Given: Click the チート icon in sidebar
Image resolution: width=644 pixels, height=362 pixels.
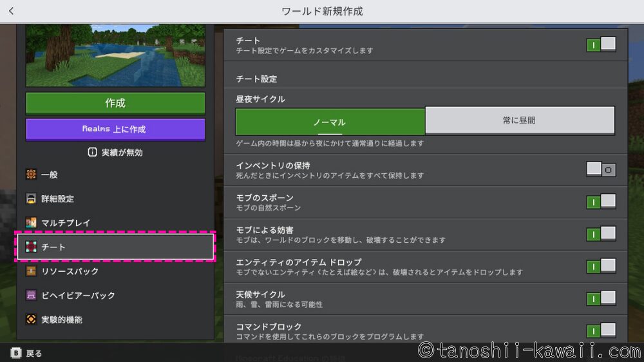Looking at the screenshot, I should click(31, 247).
